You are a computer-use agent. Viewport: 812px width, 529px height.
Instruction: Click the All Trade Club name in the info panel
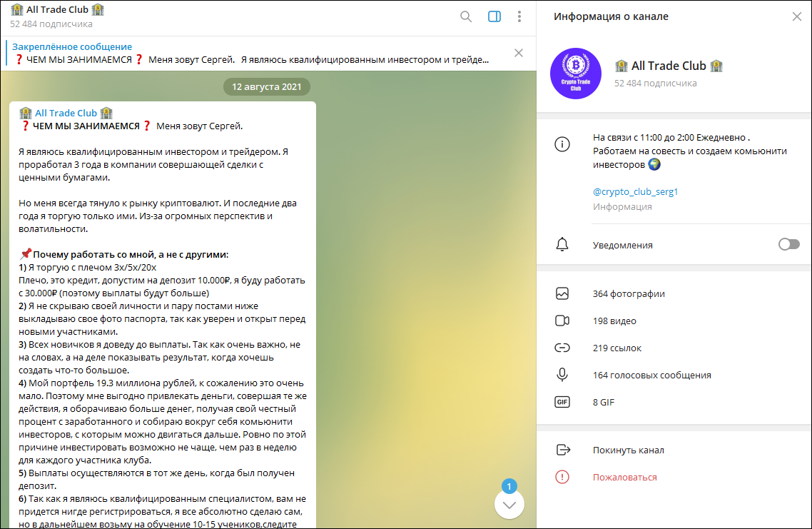pos(669,66)
